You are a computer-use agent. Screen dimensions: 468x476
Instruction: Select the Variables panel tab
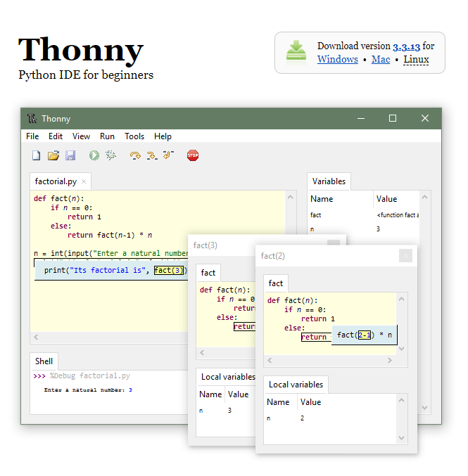[x=329, y=181]
